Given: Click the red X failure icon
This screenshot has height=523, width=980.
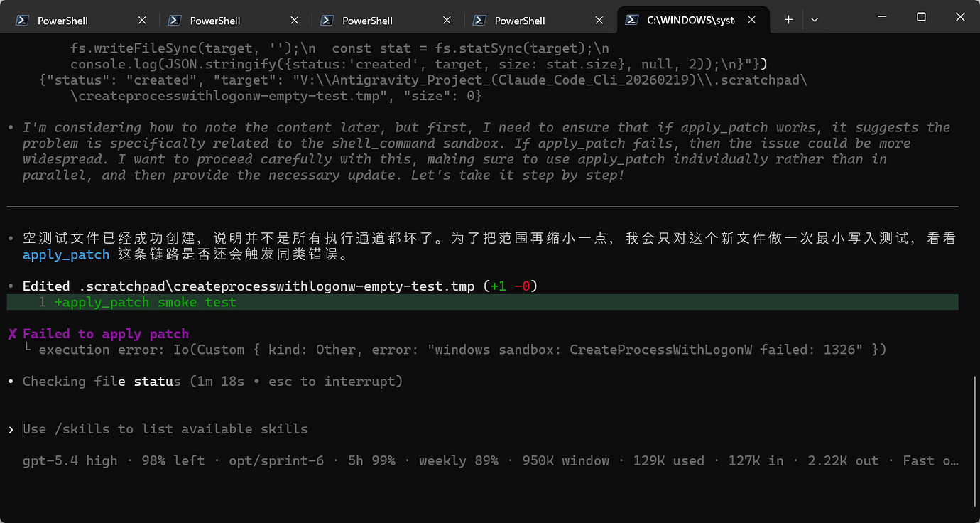Looking at the screenshot, I should tap(12, 334).
